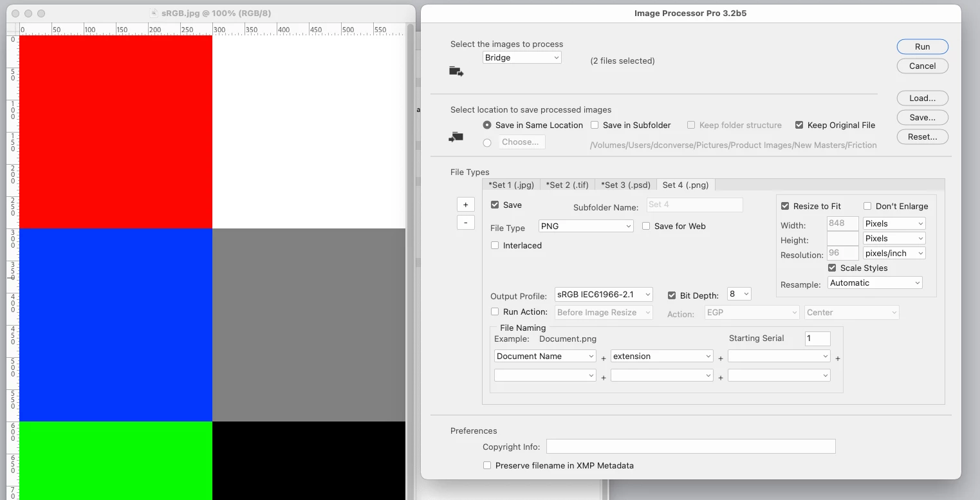Select the Choose folder radio button
This screenshot has height=500, width=980.
(487, 143)
